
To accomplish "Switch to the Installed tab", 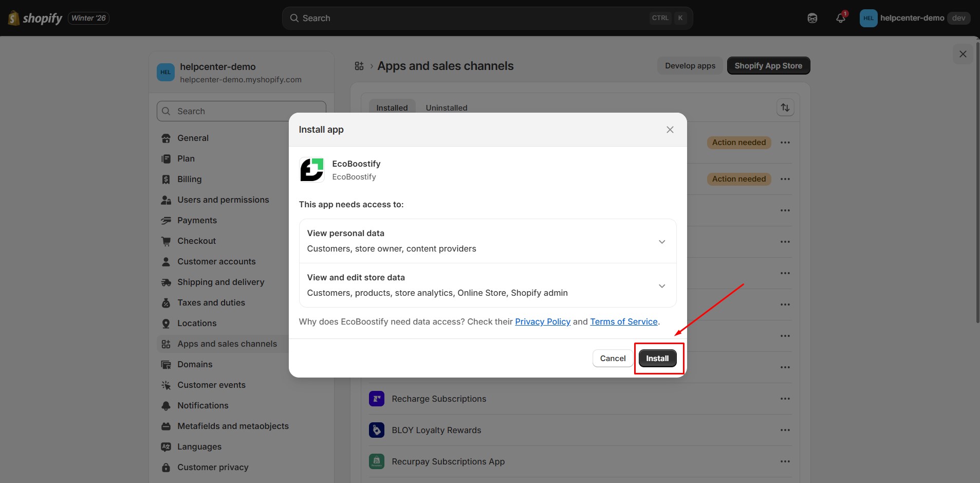I will 392,108.
